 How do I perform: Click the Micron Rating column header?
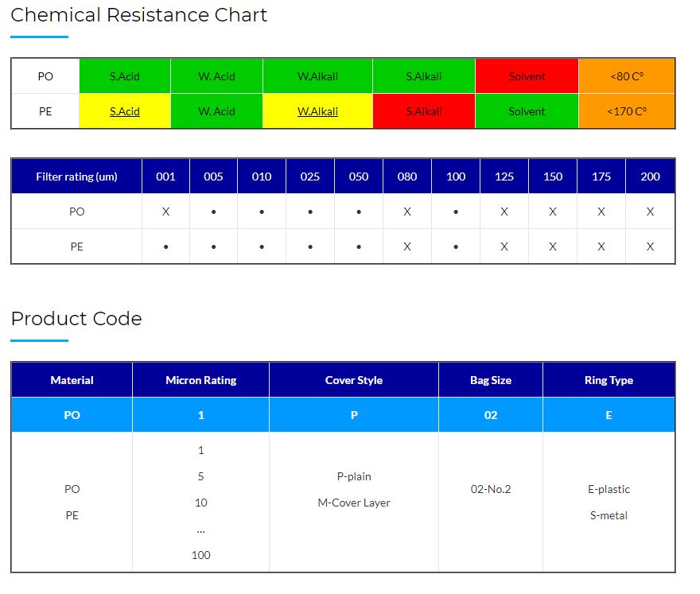[x=200, y=380]
